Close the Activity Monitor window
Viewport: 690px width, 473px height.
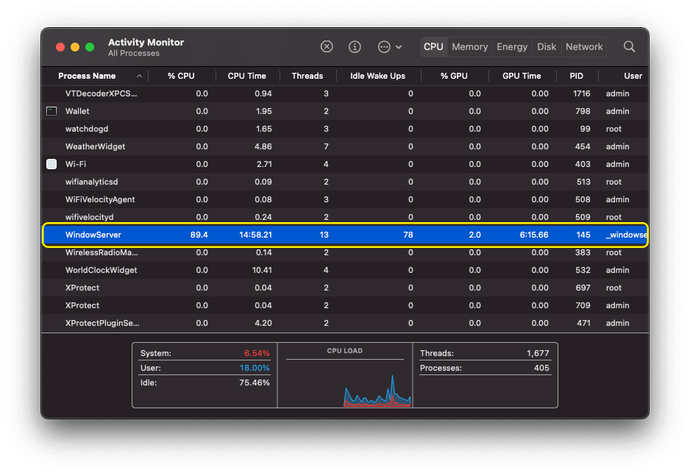[x=60, y=47]
